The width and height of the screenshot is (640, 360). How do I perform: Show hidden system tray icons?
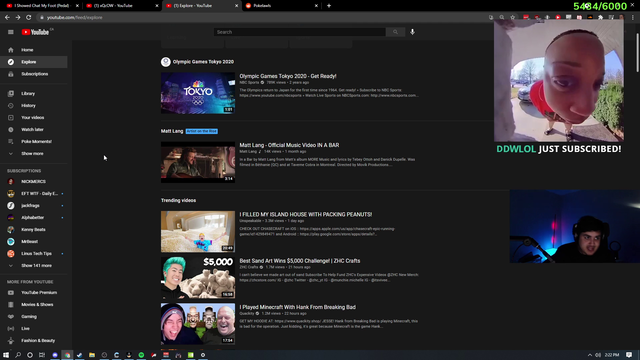589,355
